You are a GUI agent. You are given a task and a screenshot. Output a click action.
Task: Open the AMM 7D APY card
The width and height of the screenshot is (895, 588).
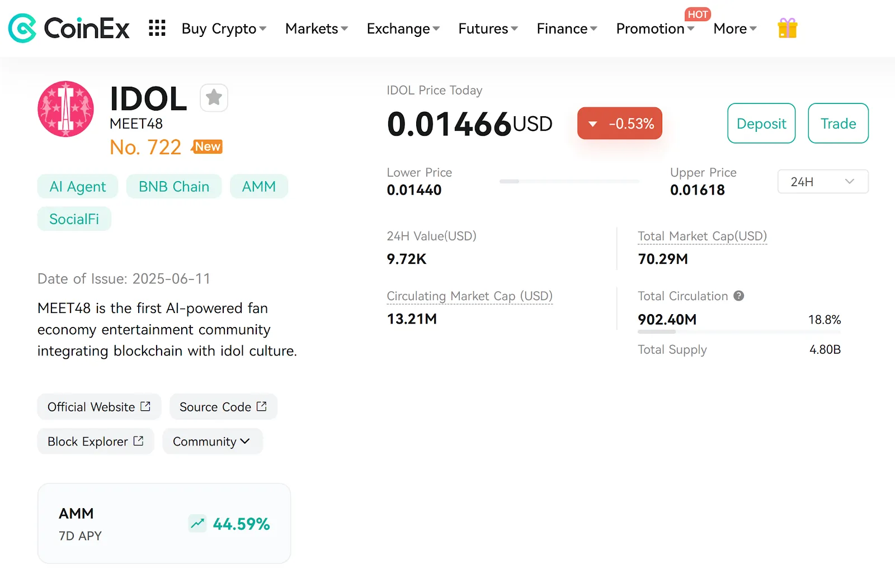(164, 523)
